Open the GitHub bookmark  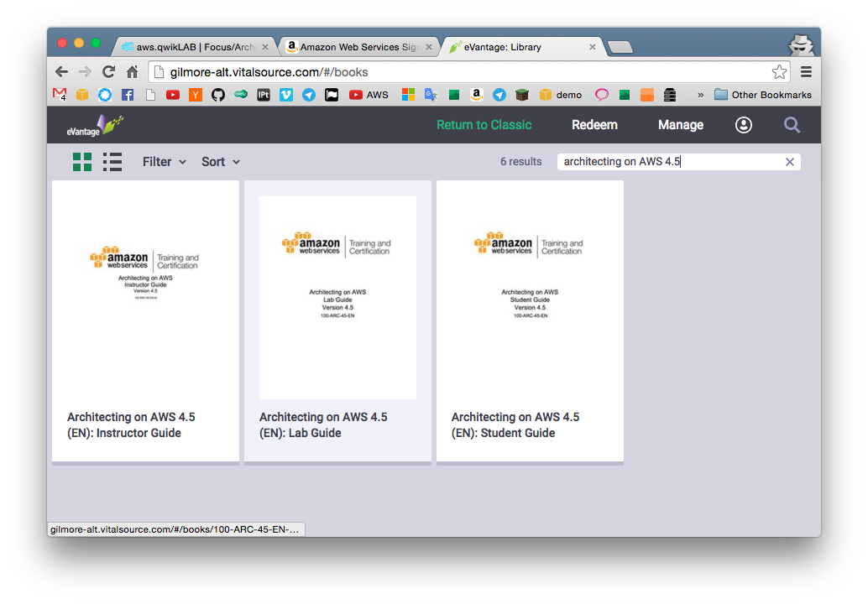click(218, 95)
